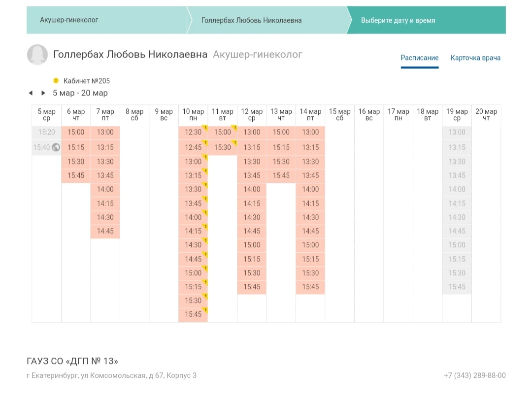Image resolution: width=532 pixels, height=398 pixels.
Task: Pick 15:00 slot on 13 мар
Action: (281, 133)
